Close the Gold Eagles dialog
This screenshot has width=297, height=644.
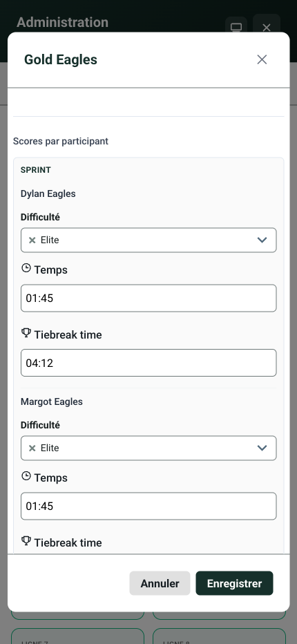tap(262, 59)
